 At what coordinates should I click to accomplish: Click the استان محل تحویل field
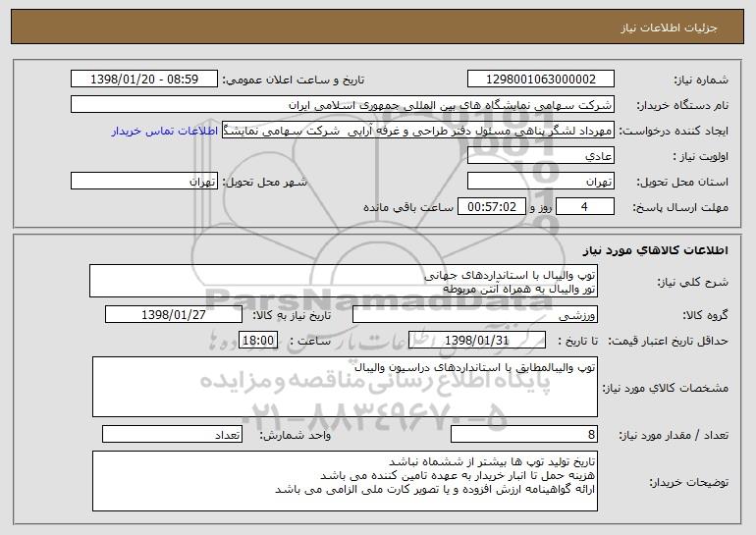coord(540,182)
